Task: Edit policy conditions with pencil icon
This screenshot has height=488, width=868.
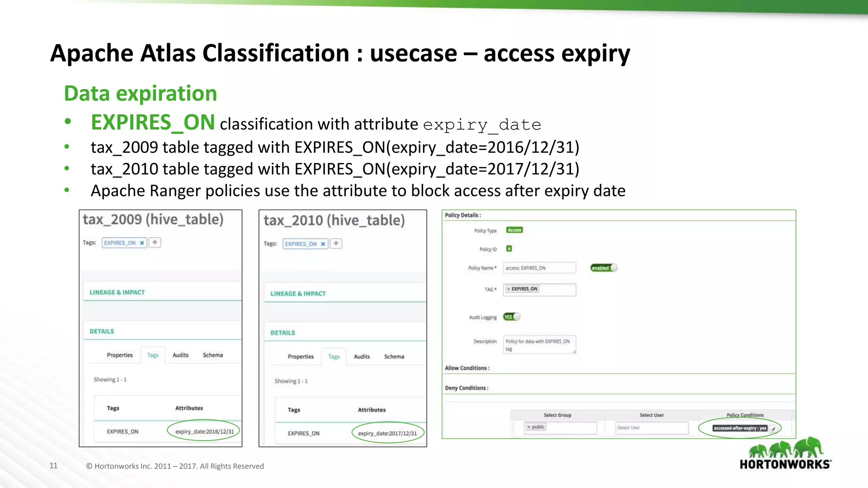Action: (x=773, y=429)
